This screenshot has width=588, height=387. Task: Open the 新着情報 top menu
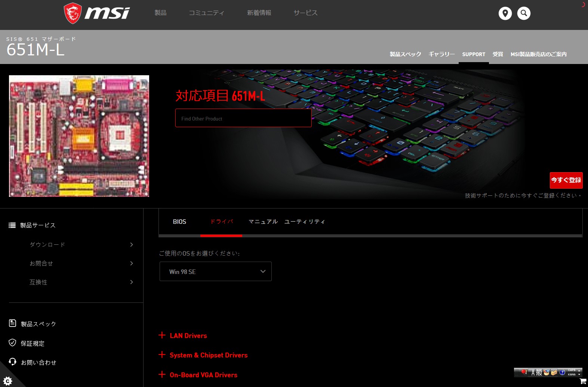pos(259,13)
